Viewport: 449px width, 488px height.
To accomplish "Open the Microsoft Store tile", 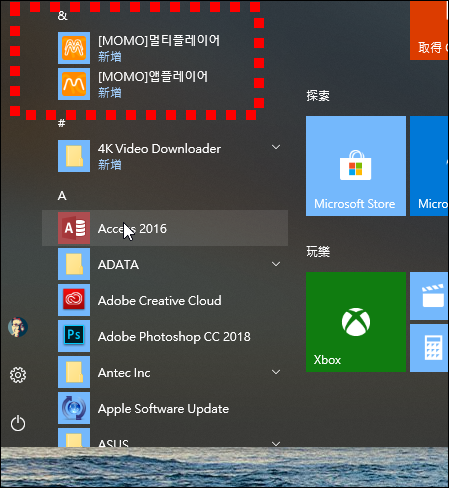I will pyautogui.click(x=356, y=166).
